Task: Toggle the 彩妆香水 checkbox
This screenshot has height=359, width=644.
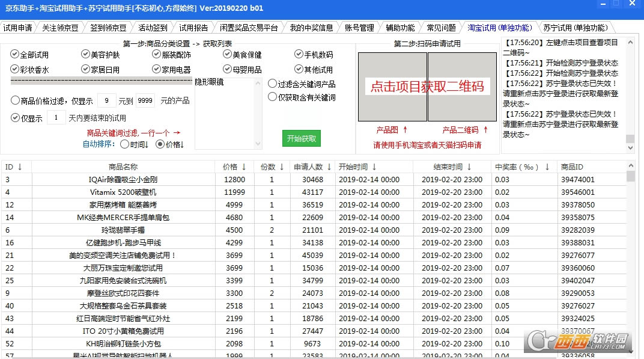Action: coord(15,69)
